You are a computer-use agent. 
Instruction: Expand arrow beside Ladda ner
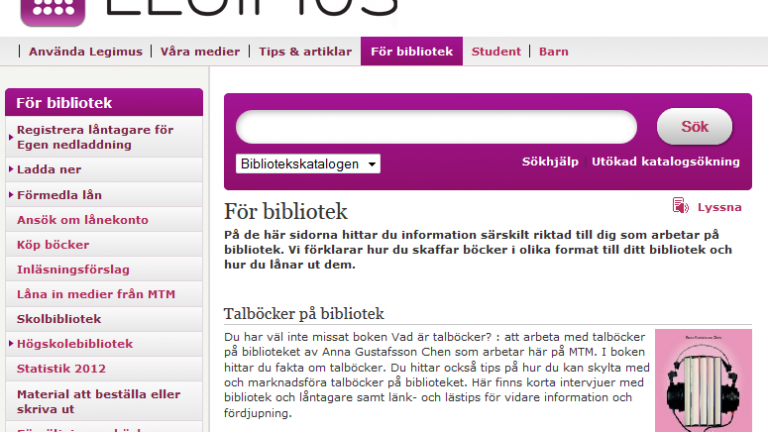tap(11, 169)
